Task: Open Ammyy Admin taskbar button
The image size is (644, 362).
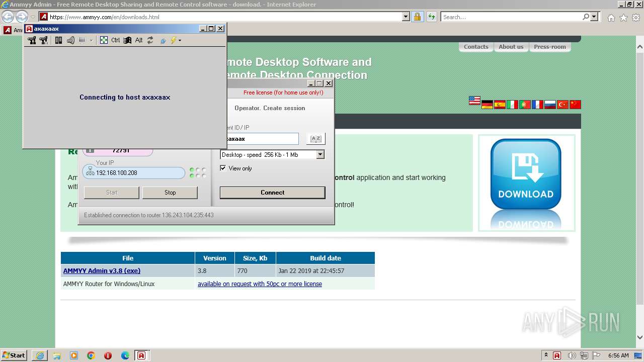Action: tap(141, 355)
